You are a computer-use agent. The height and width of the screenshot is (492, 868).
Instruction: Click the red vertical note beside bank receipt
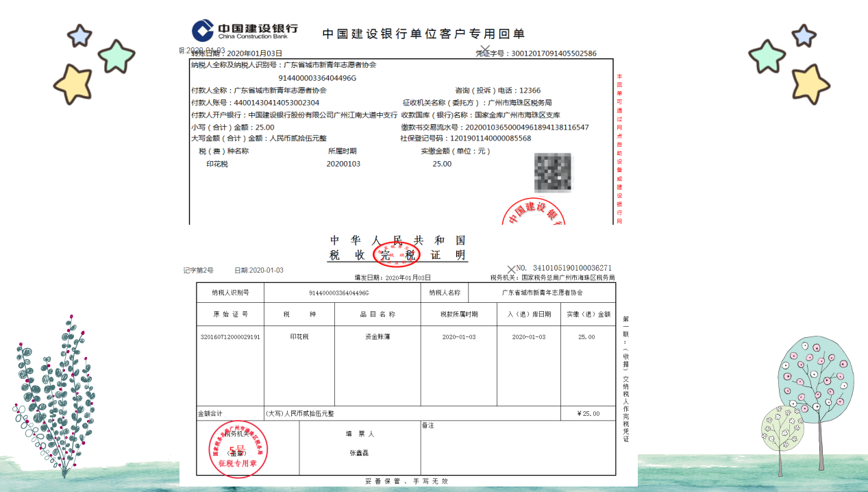tap(619, 149)
